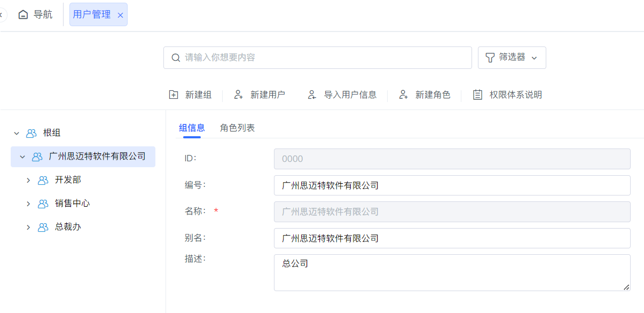Expand the 销售中心 tree node

28,204
